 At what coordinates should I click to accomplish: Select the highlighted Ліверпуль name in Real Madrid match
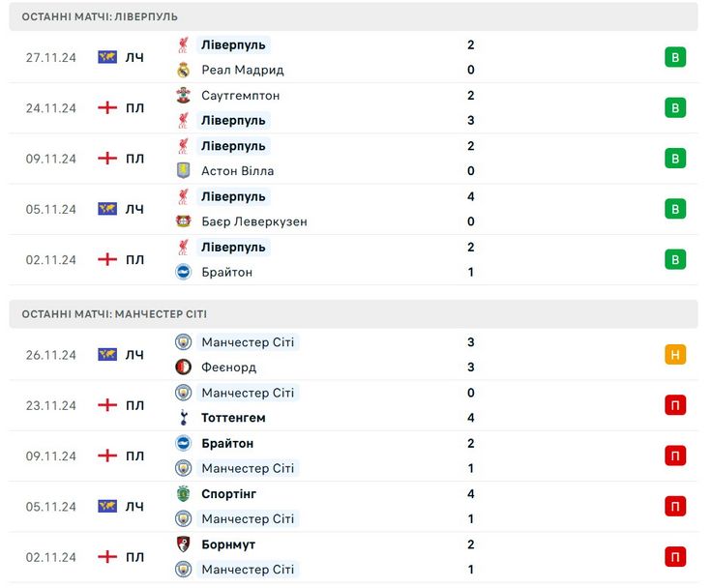(x=233, y=44)
